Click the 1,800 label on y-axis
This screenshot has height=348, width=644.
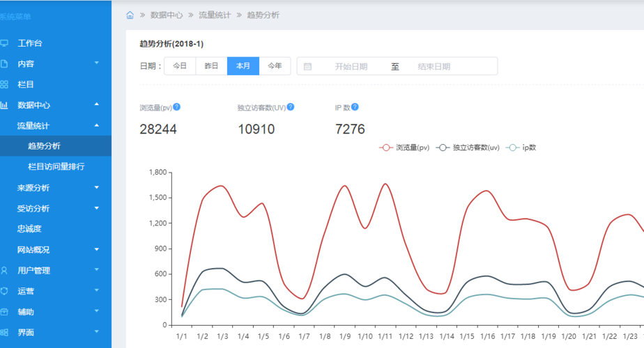coord(158,173)
